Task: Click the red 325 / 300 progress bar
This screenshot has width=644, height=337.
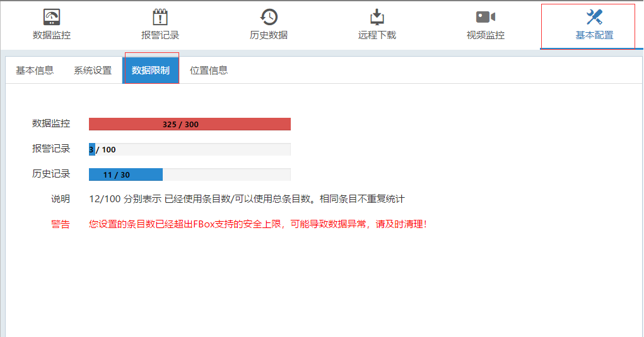Action: [x=190, y=124]
